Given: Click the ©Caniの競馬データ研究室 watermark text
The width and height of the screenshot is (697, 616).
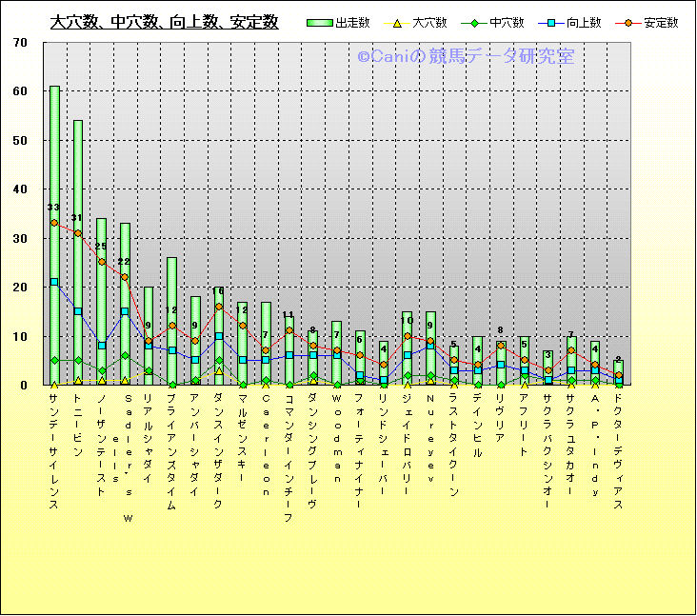Looking at the screenshot, I should coord(466,57).
